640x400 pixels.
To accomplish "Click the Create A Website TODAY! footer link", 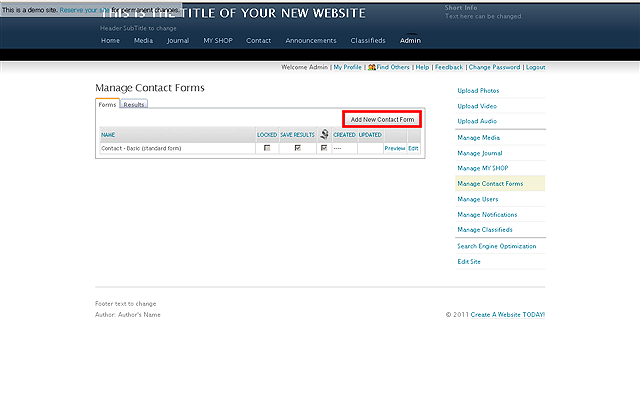I will click(508, 314).
